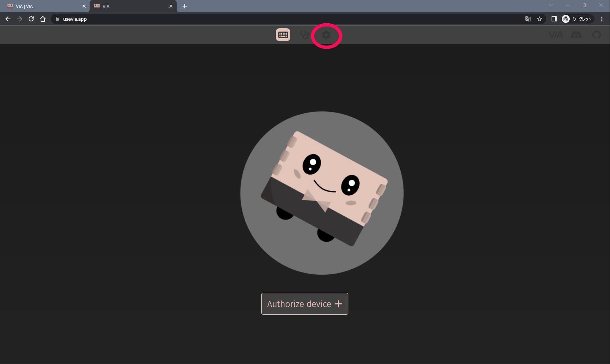Close the "VIA" browser tab
The height and width of the screenshot is (364, 610).
coord(171,6)
